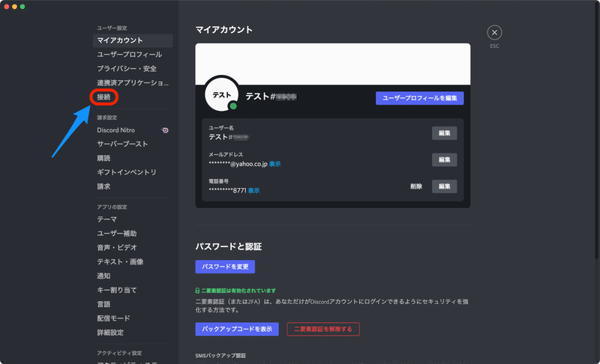Open Discord Nitro billing page
The height and width of the screenshot is (364, 600).
point(133,130)
